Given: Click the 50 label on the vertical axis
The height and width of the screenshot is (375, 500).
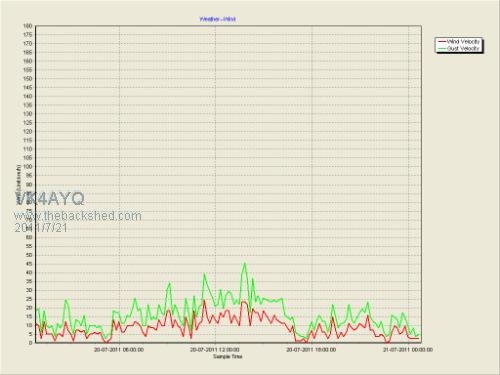Looking at the screenshot, I should coord(29,255).
